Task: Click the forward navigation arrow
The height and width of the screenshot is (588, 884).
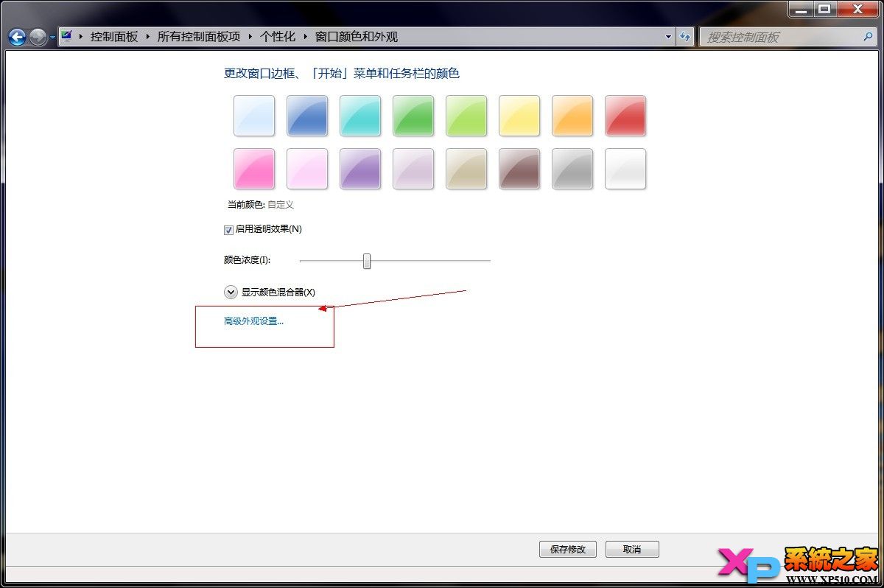Action: point(37,36)
